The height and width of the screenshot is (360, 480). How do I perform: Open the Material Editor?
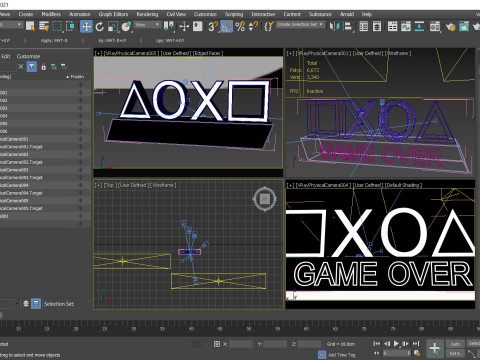[x=435, y=26]
